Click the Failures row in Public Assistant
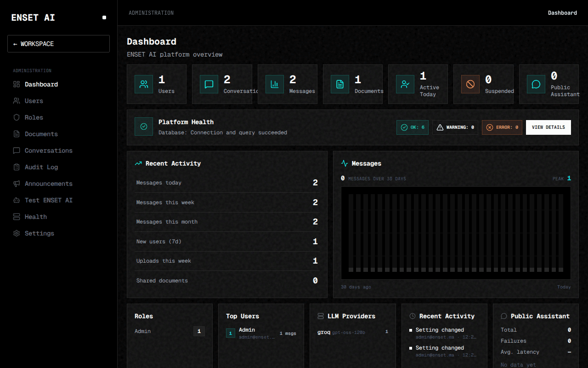The width and height of the screenshot is (588, 368). pos(536,341)
